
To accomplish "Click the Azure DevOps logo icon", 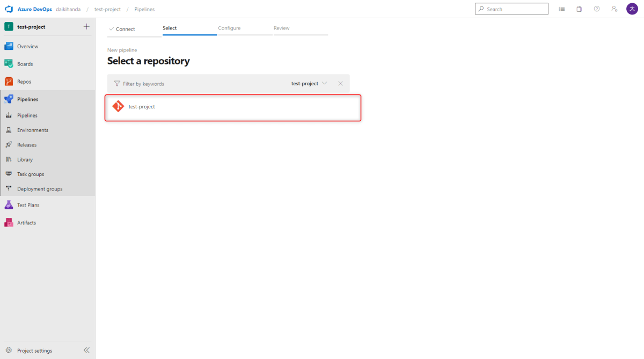I will point(9,9).
